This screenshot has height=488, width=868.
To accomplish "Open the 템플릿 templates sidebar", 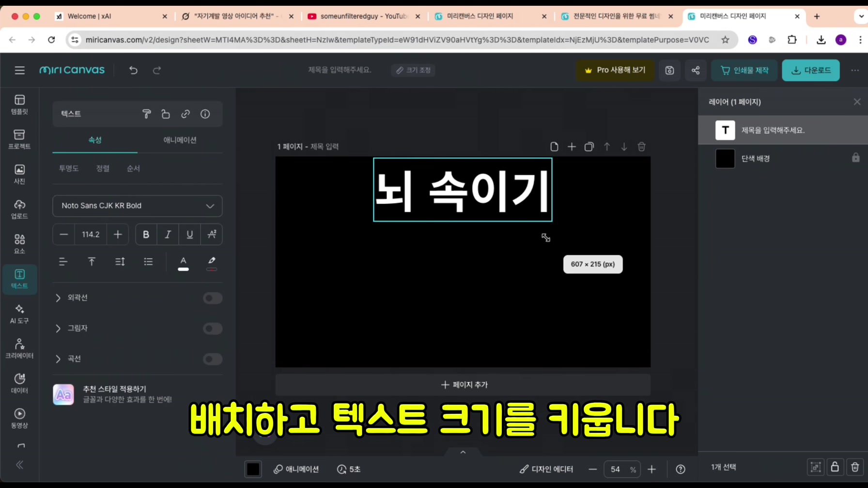I will 19,105.
